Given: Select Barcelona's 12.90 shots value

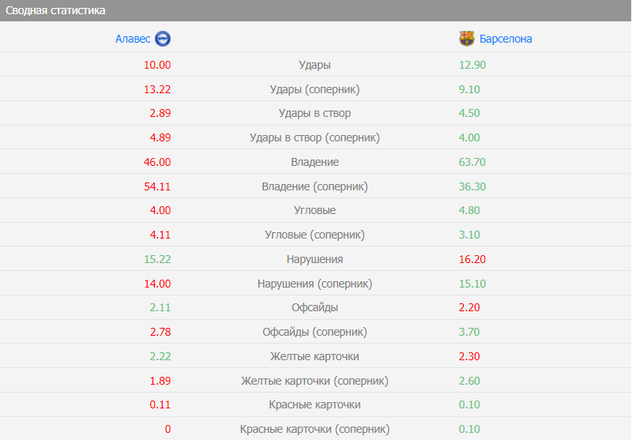Looking at the screenshot, I should point(473,65).
